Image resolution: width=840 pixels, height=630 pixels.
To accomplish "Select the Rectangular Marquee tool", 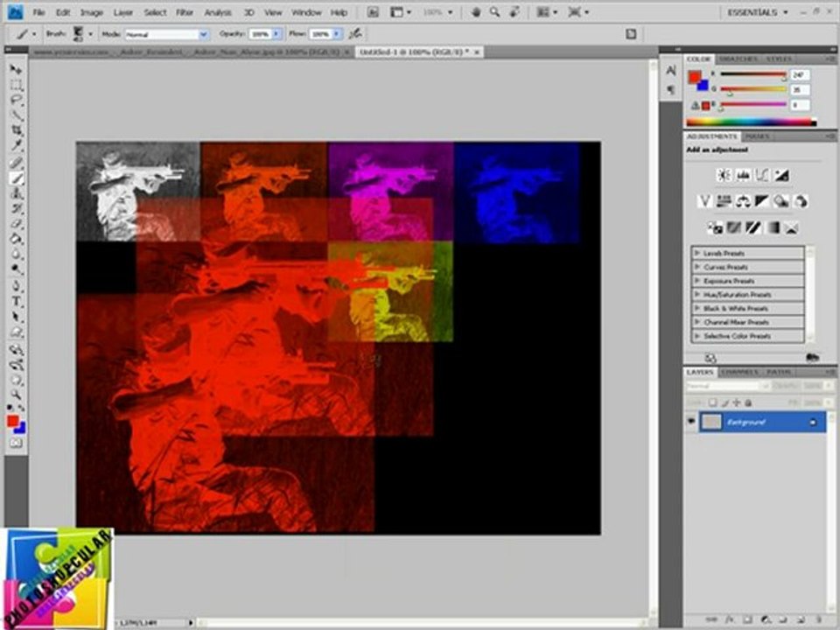I will [16, 85].
